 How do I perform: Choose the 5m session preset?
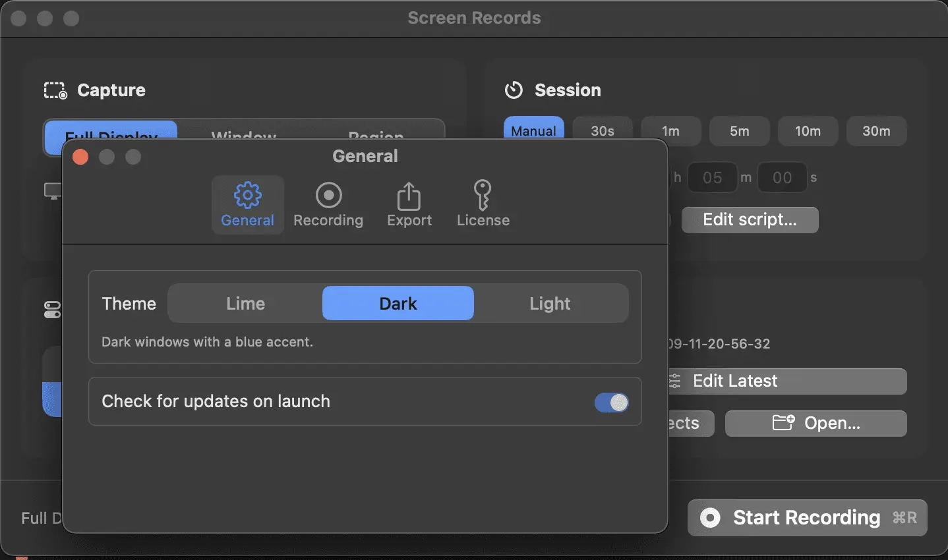click(740, 131)
